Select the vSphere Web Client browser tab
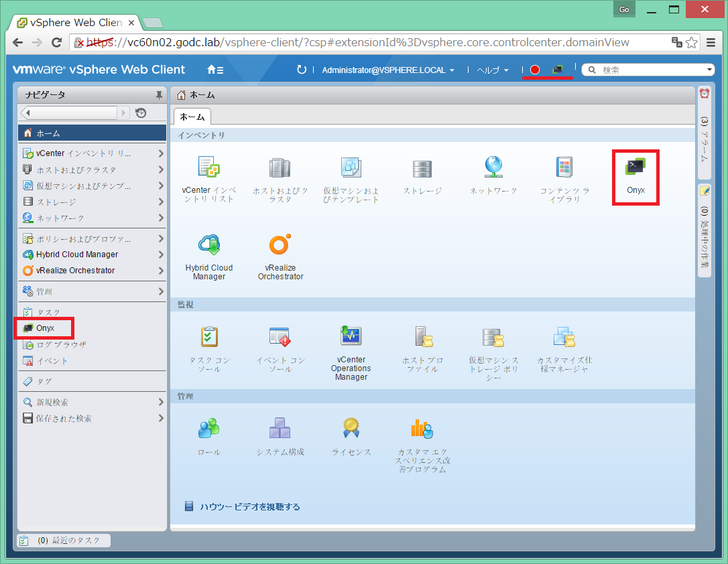The image size is (728, 564). click(x=75, y=23)
